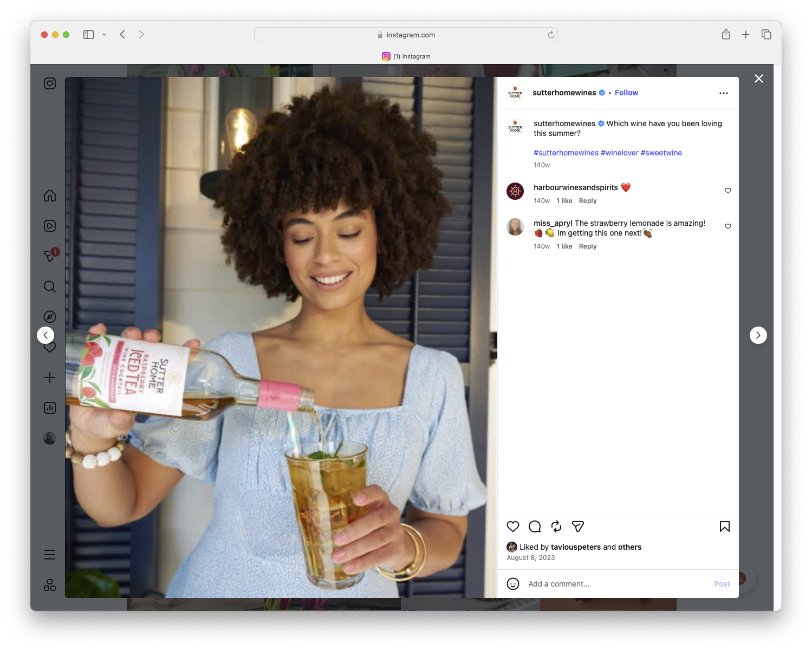Heart harbourwinesandspirits' comment

[727, 191]
